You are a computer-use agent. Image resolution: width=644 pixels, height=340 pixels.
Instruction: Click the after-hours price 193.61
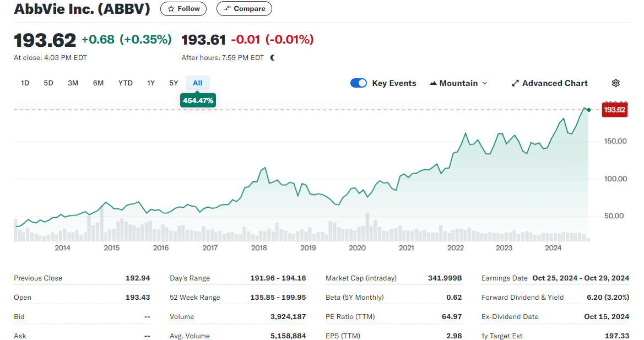[204, 40]
